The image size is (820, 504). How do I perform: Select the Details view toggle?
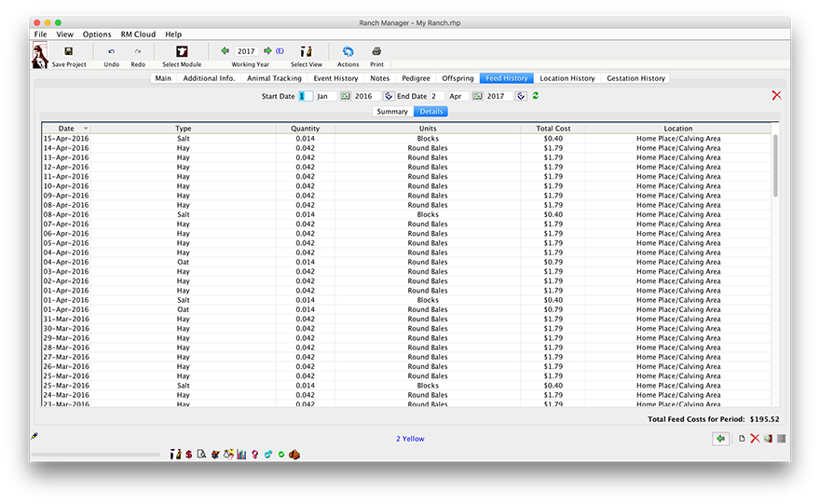coord(430,112)
